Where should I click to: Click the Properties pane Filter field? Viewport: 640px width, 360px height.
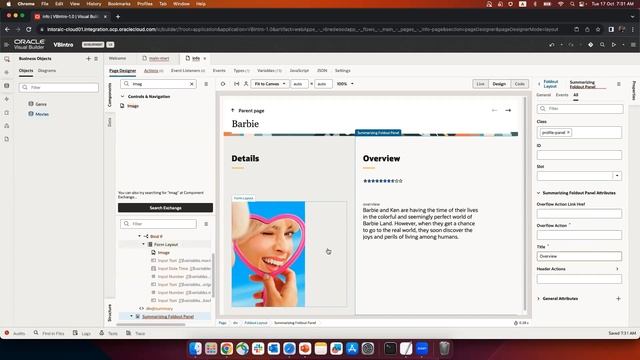click(580, 109)
